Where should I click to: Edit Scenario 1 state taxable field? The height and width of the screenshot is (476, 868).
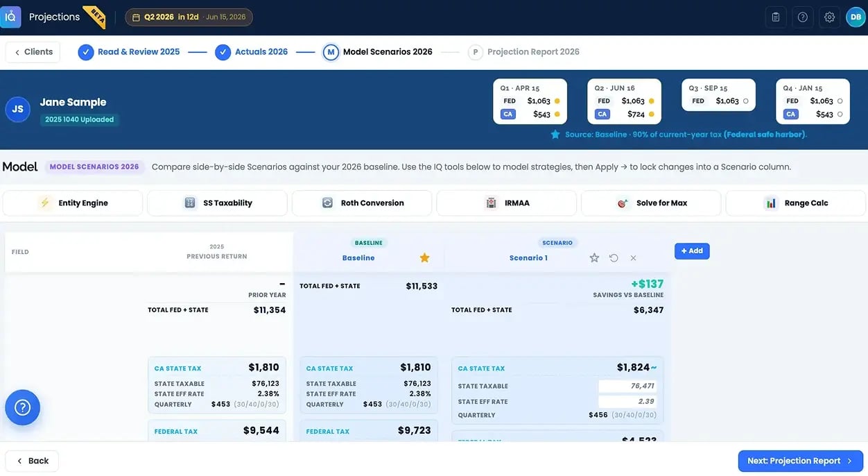(627, 386)
